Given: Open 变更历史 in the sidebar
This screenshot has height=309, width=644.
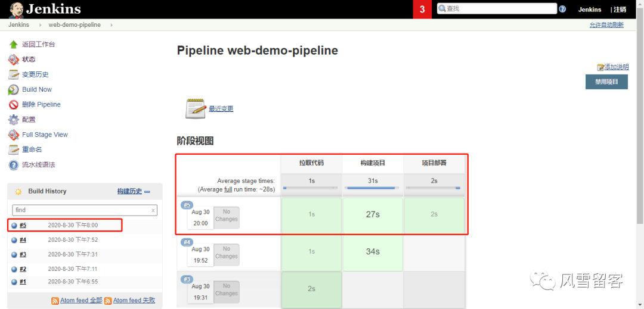Looking at the screenshot, I should pyautogui.click(x=35, y=74).
